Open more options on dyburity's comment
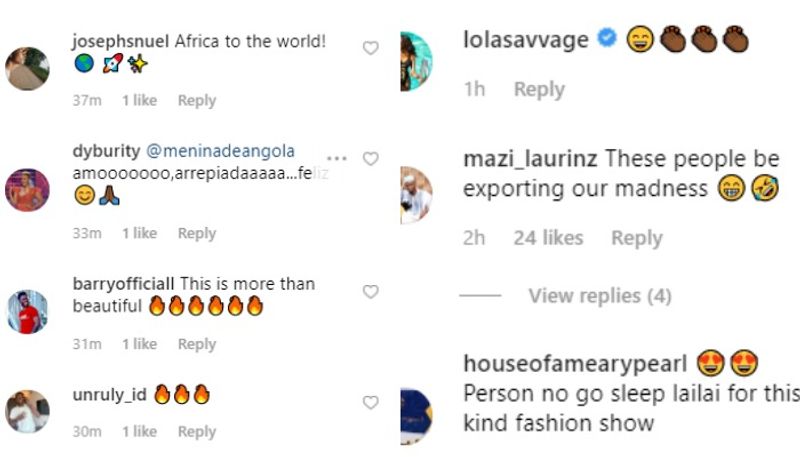This screenshot has width=800, height=457. tap(336, 158)
